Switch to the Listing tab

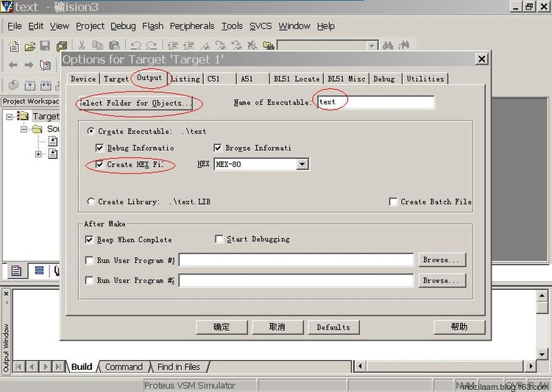185,79
